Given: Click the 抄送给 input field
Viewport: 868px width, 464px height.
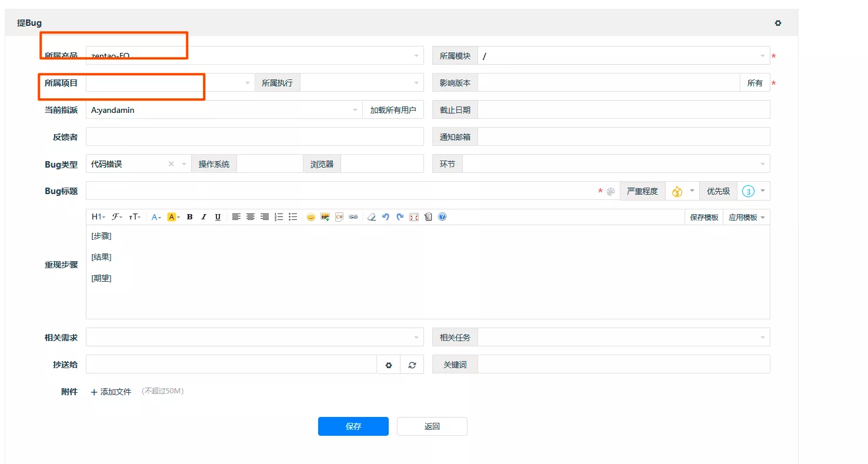Looking at the screenshot, I should click(231, 365).
